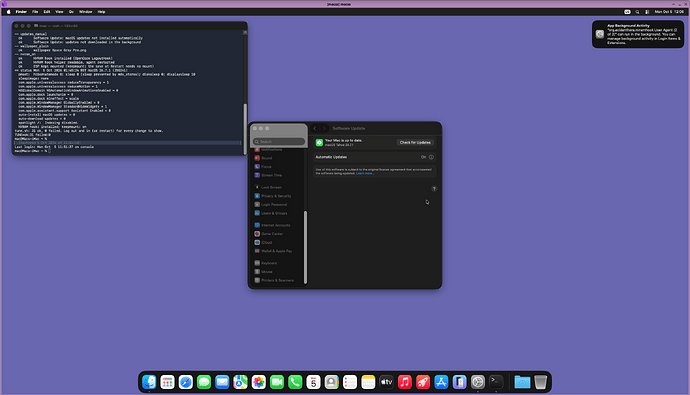The image size is (690, 395).
Task: Open the Edit menu
Action: pos(47,12)
